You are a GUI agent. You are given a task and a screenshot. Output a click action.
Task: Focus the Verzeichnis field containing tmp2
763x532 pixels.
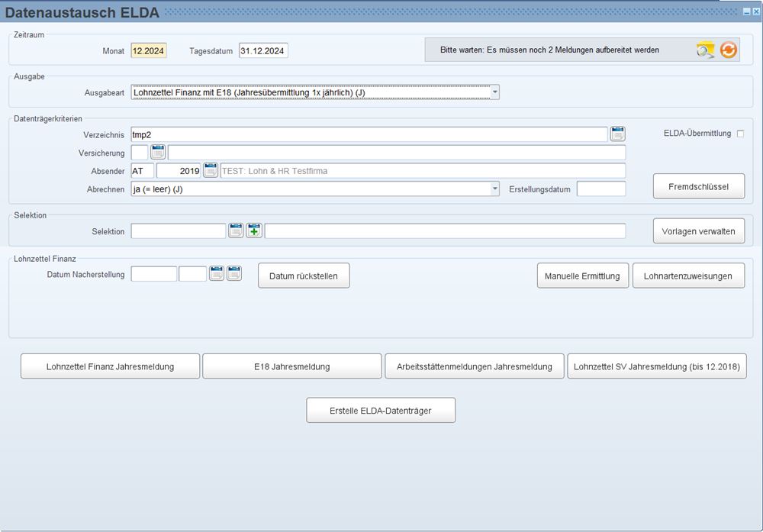pyautogui.click(x=369, y=134)
